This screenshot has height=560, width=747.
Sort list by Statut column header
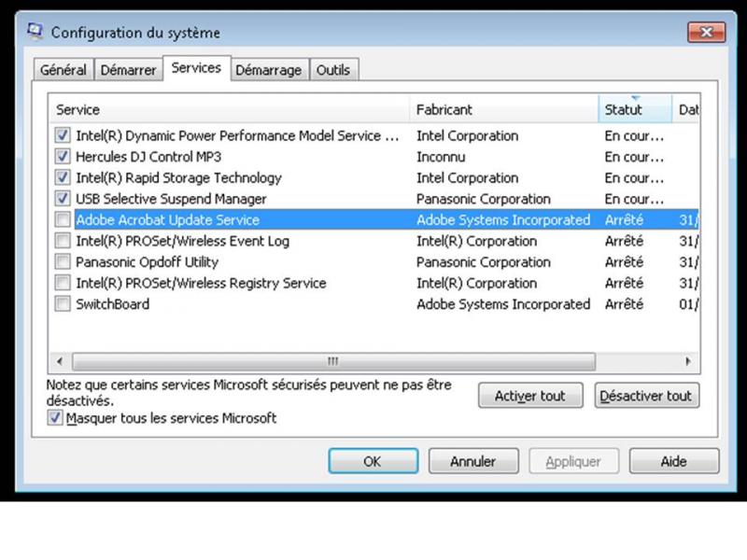[633, 110]
